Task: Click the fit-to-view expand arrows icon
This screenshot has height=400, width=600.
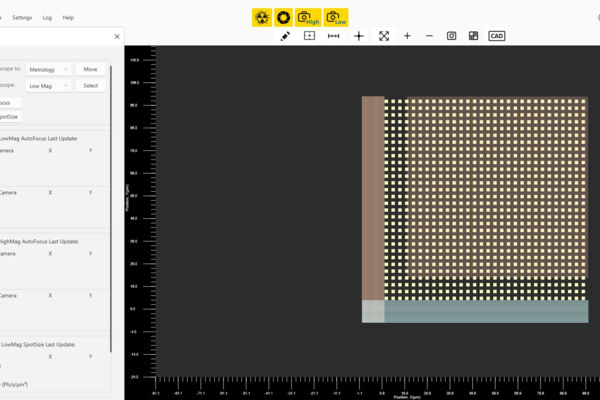Action: [x=384, y=36]
